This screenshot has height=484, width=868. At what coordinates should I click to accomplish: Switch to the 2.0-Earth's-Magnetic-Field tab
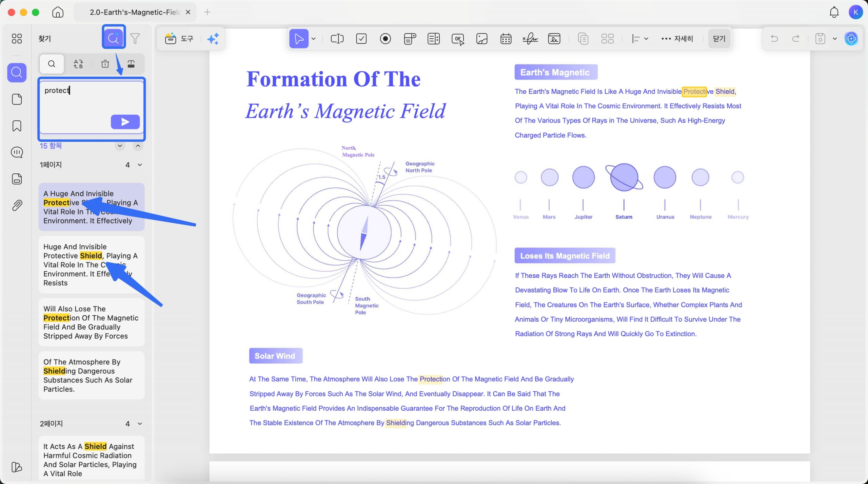click(x=135, y=13)
